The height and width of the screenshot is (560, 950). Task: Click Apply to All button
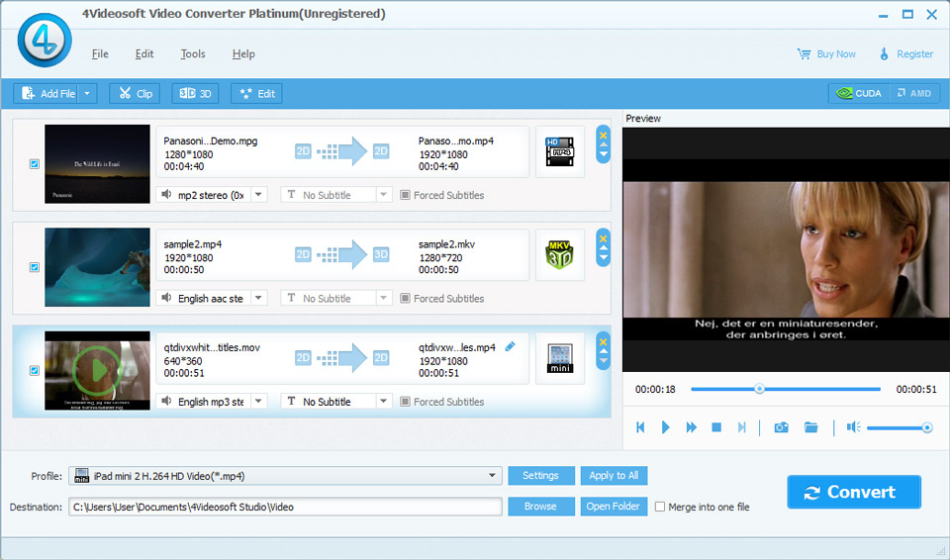pos(614,476)
